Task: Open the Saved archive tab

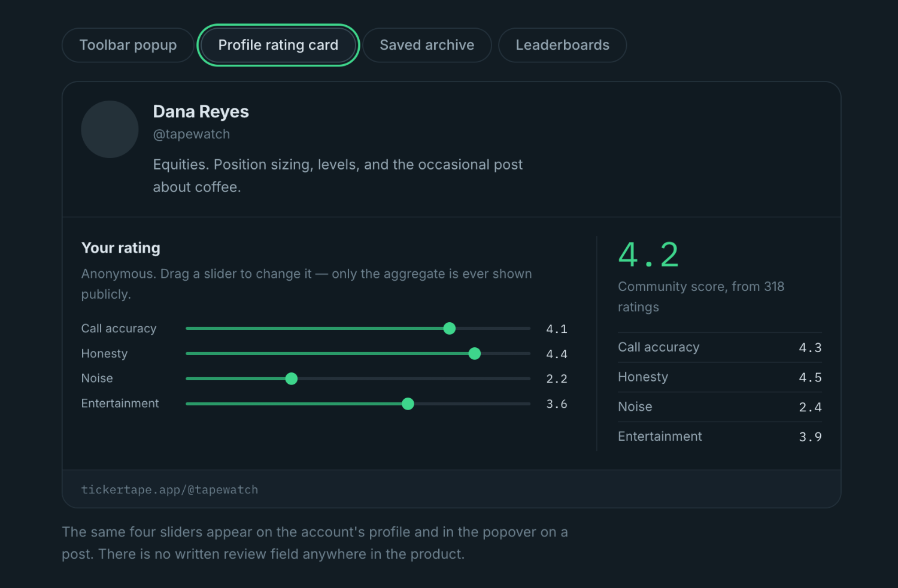Action: [x=427, y=45]
